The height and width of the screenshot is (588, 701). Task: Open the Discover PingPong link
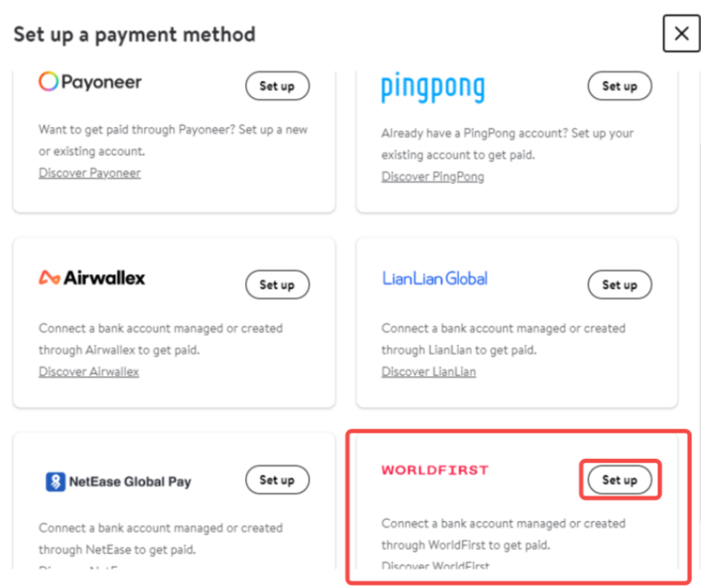click(x=433, y=176)
